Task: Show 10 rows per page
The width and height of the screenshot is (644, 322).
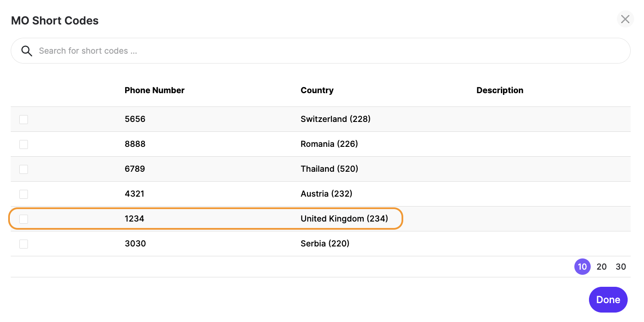Action: 582,267
